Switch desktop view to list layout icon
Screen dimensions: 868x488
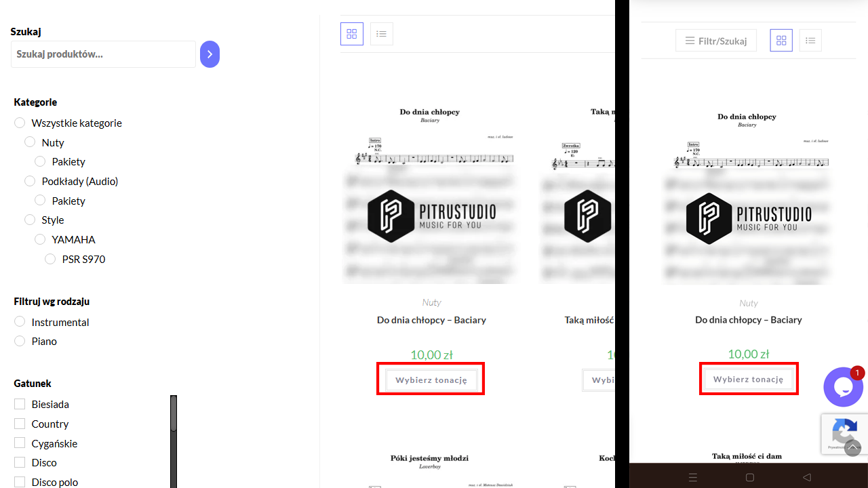[x=382, y=34]
